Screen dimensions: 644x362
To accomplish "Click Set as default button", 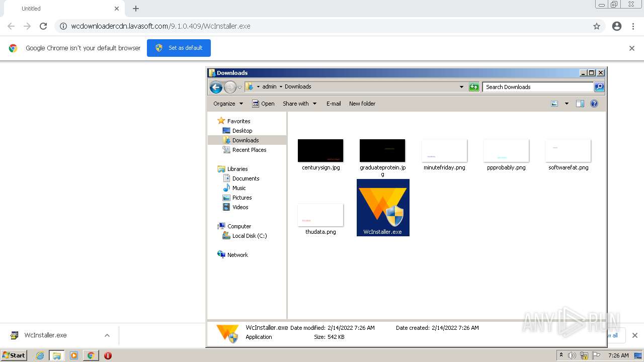I will 179,48.
